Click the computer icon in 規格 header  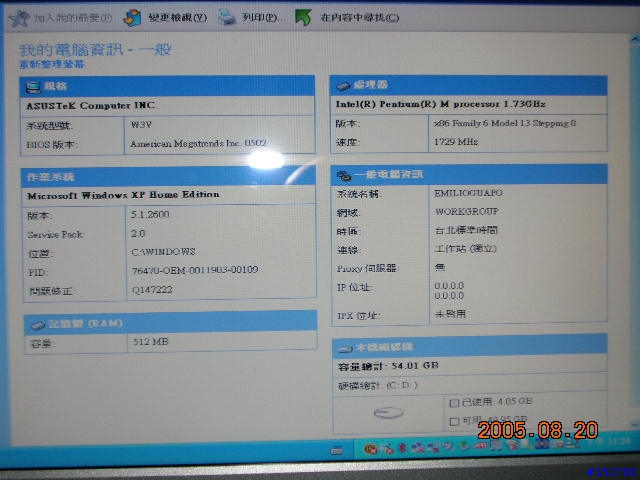click(33, 87)
